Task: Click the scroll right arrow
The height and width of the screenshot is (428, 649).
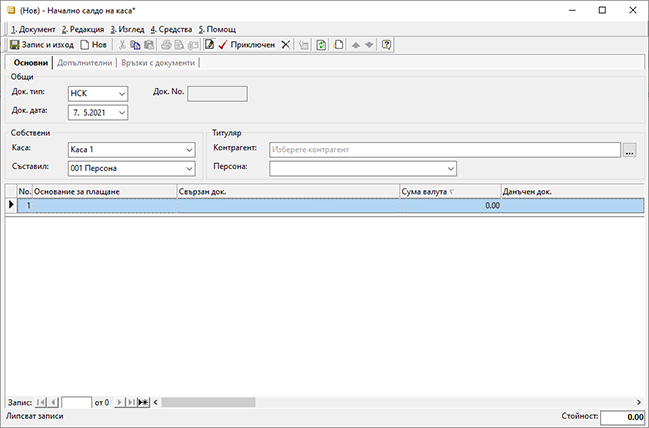Action: tap(639, 402)
